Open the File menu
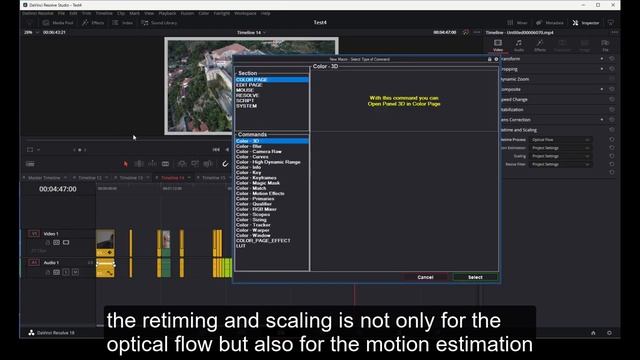 tap(61, 13)
